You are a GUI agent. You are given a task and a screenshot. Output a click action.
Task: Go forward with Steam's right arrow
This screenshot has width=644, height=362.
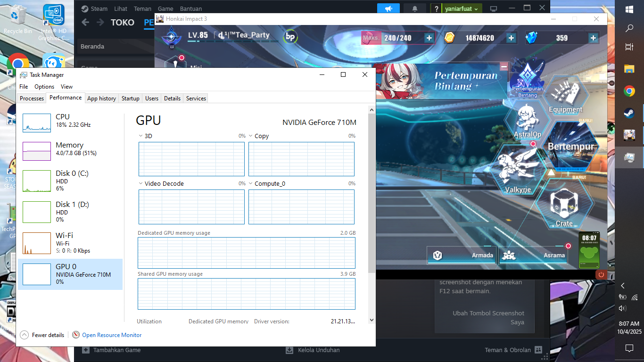click(100, 22)
